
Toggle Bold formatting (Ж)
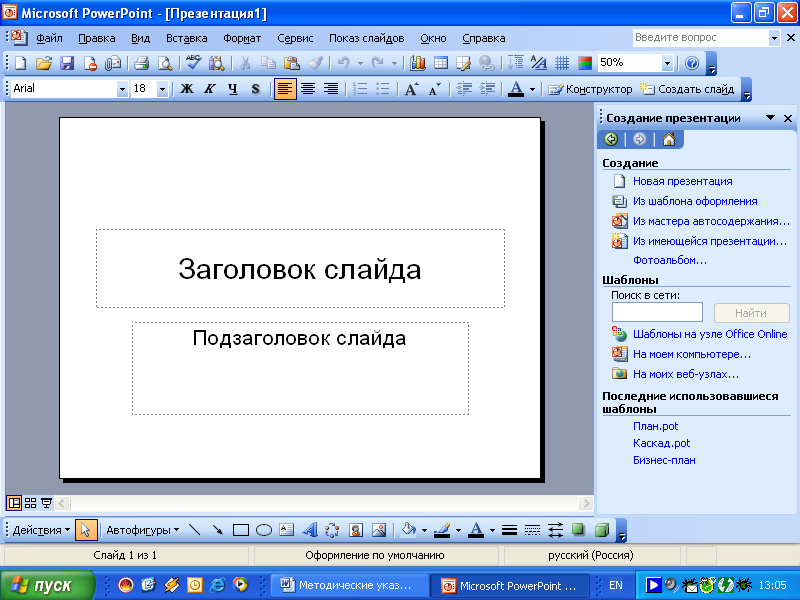coord(187,89)
